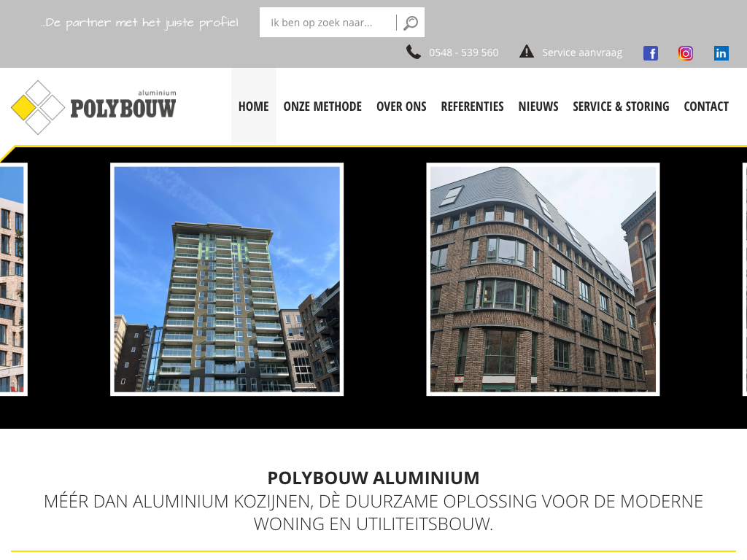Open the LinkedIn page icon
The width and height of the screenshot is (747, 560).
click(721, 52)
